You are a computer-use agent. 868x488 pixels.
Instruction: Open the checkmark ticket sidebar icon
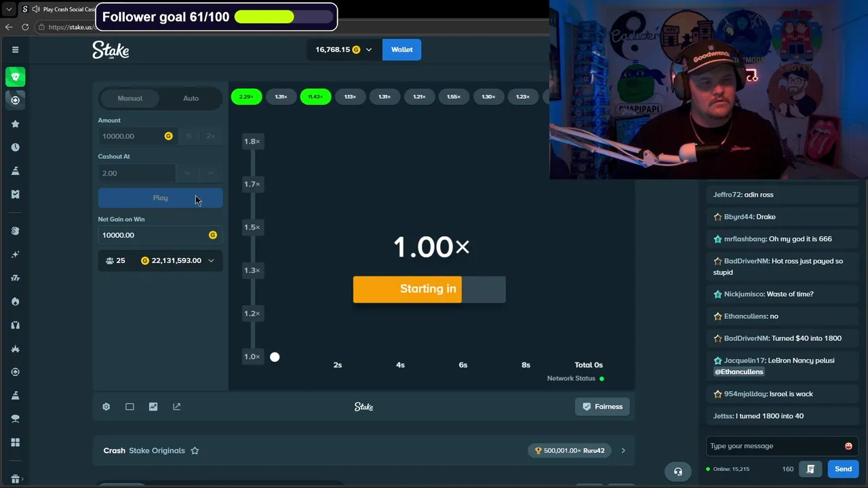coord(15,195)
